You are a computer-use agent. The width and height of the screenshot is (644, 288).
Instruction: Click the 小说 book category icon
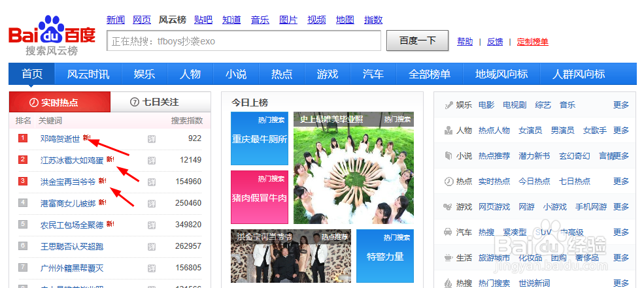tap(449, 156)
